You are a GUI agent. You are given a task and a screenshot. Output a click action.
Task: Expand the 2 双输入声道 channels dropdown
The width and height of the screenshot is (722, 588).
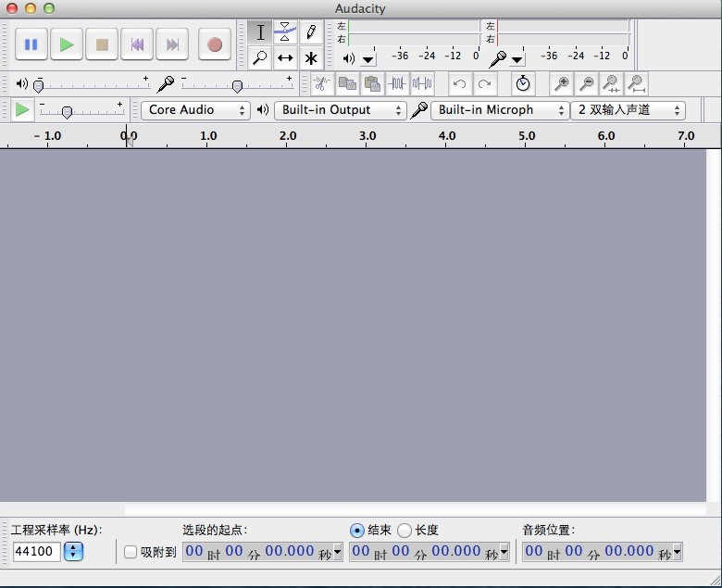click(627, 110)
